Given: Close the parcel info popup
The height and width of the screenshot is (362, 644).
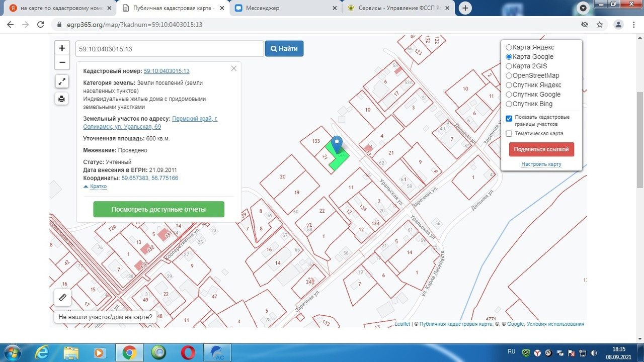Looking at the screenshot, I should pyautogui.click(x=233, y=68).
